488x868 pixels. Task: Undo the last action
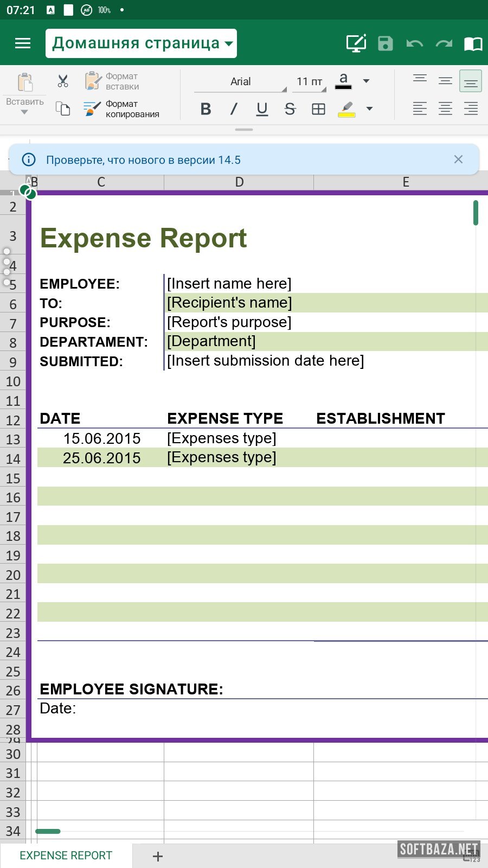pyautogui.click(x=415, y=43)
